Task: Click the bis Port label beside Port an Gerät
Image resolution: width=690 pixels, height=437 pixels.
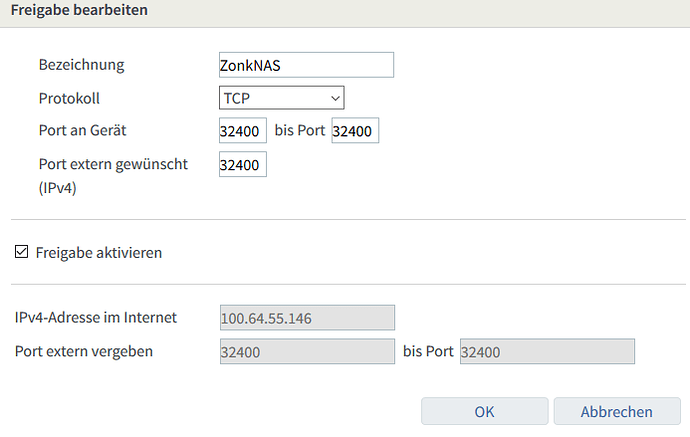Action: click(x=299, y=130)
